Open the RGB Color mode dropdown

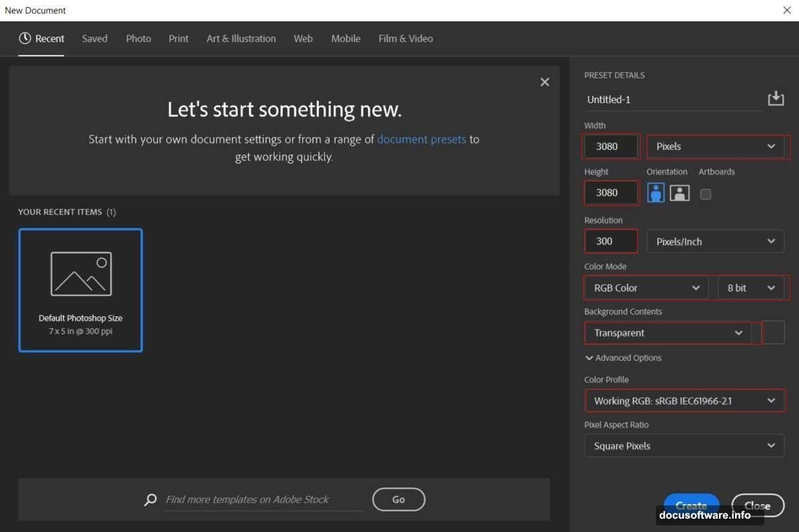click(x=646, y=288)
